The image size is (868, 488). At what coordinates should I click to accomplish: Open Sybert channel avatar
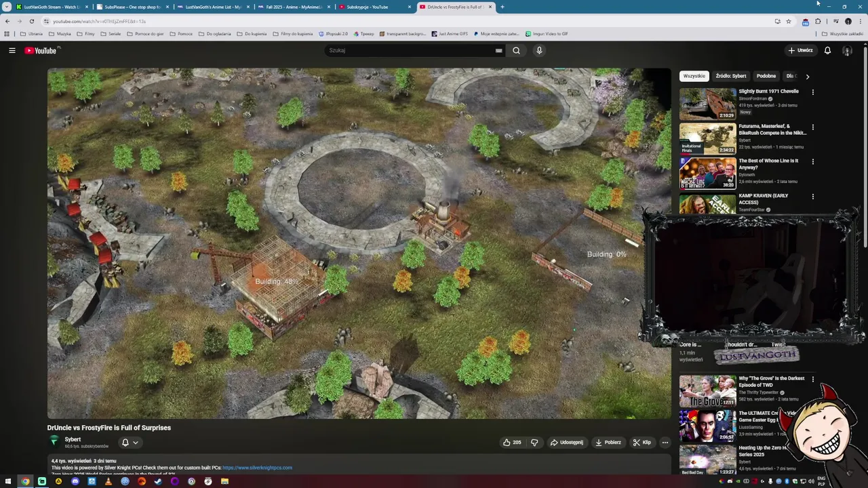pyautogui.click(x=54, y=441)
